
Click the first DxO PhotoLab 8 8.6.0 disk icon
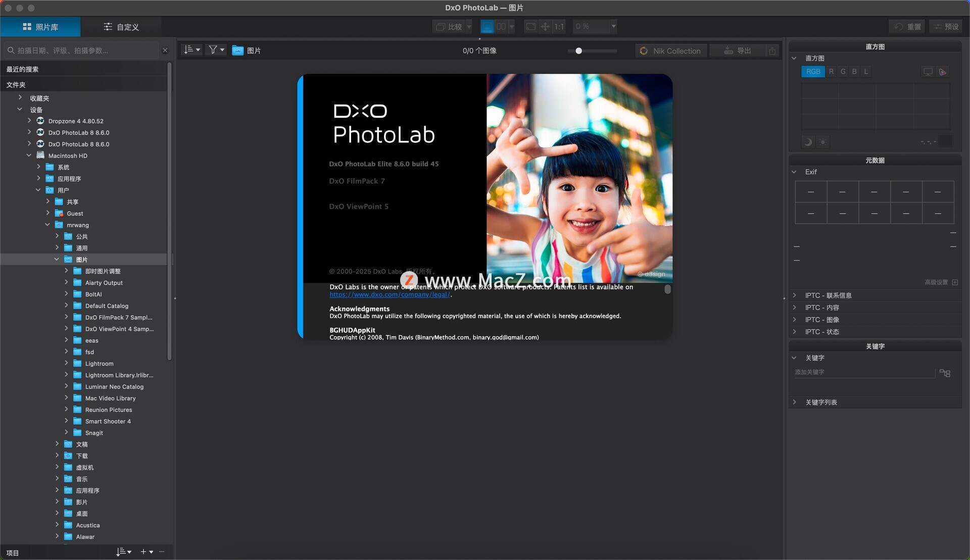pos(40,132)
